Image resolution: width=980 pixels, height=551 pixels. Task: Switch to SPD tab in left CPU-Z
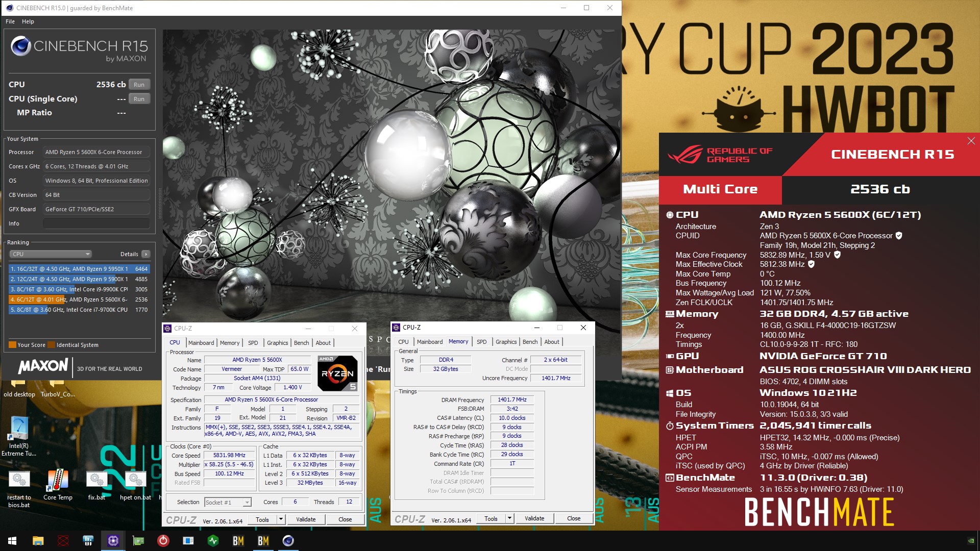coord(253,343)
